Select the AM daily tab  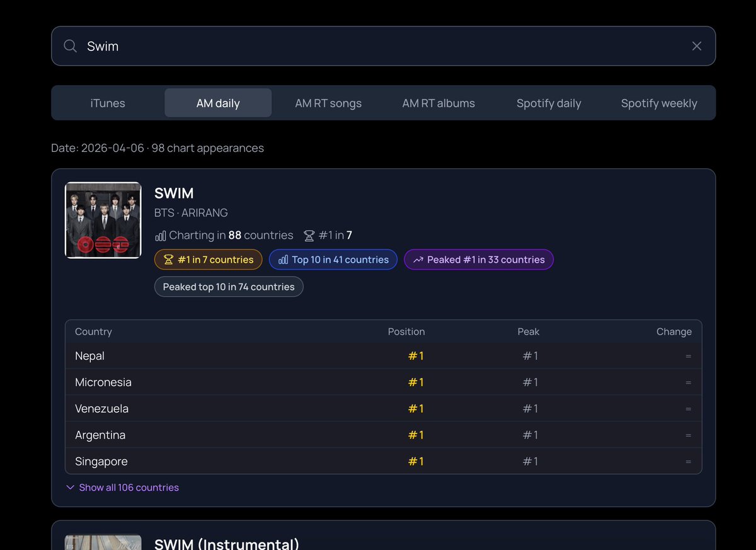[218, 103]
